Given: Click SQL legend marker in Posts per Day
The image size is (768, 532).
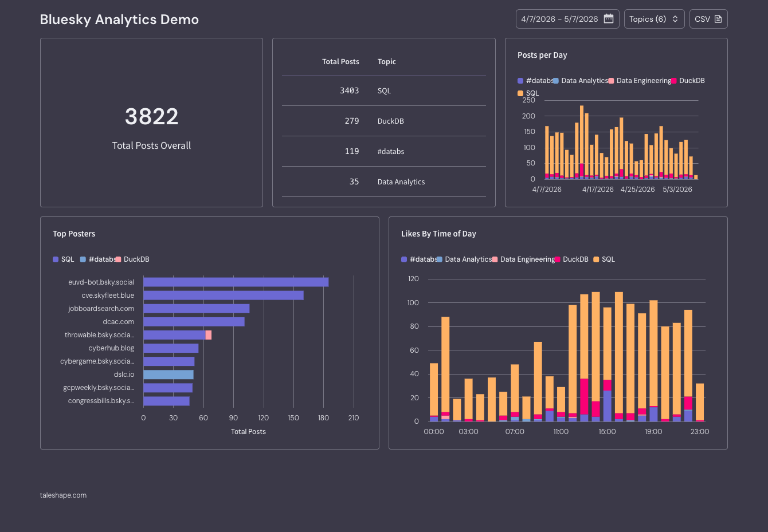Looking at the screenshot, I should tap(520, 93).
